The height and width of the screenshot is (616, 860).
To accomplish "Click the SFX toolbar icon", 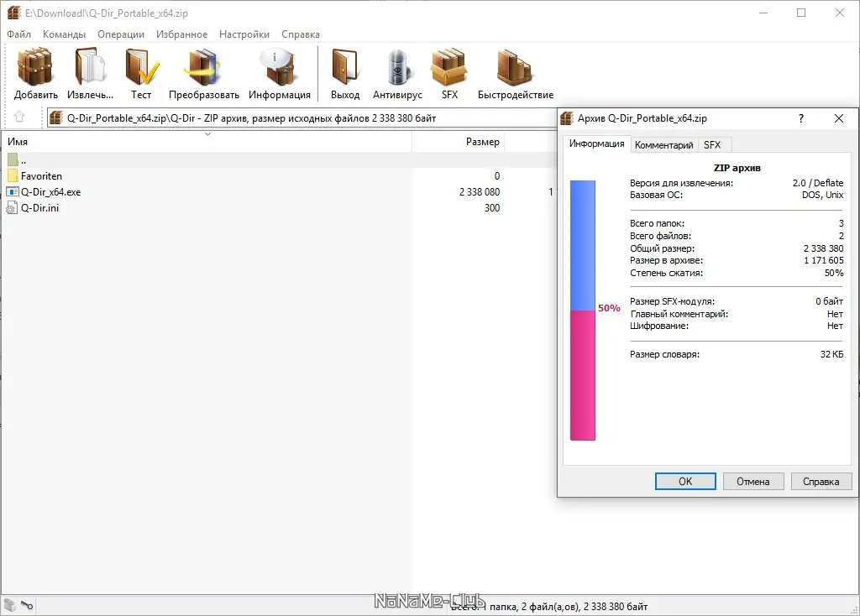I will tap(449, 67).
